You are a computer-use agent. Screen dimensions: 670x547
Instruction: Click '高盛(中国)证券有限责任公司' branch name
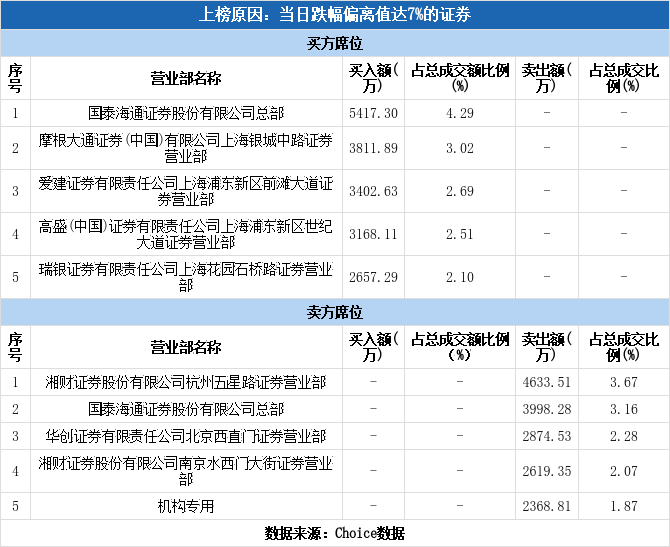(x=186, y=234)
